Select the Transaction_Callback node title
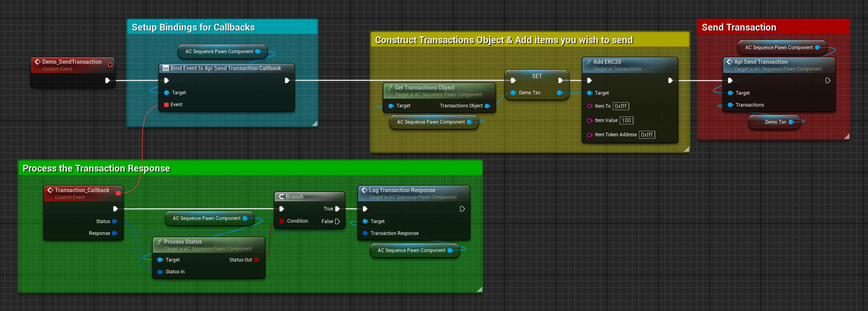 (82, 190)
